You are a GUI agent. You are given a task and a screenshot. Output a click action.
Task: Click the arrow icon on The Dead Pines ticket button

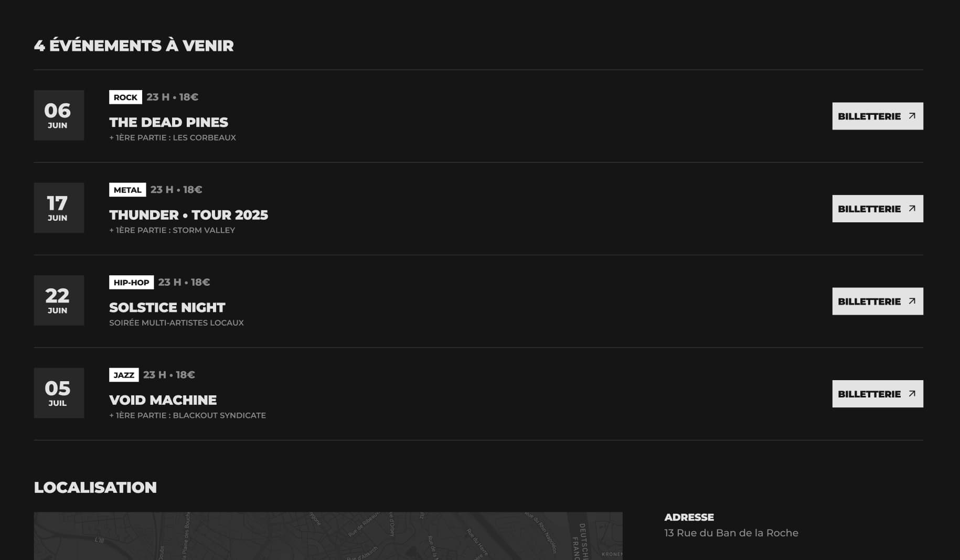click(x=912, y=116)
